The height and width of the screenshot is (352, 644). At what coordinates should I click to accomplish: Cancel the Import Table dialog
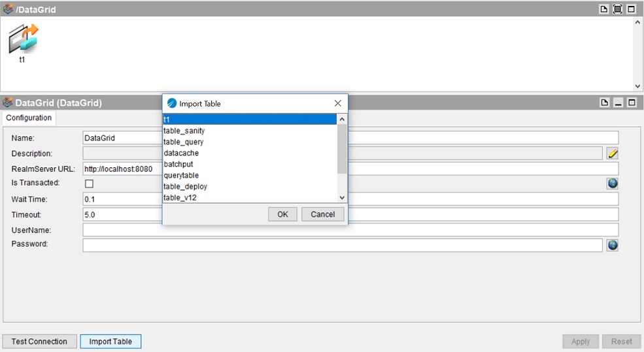[x=322, y=214]
